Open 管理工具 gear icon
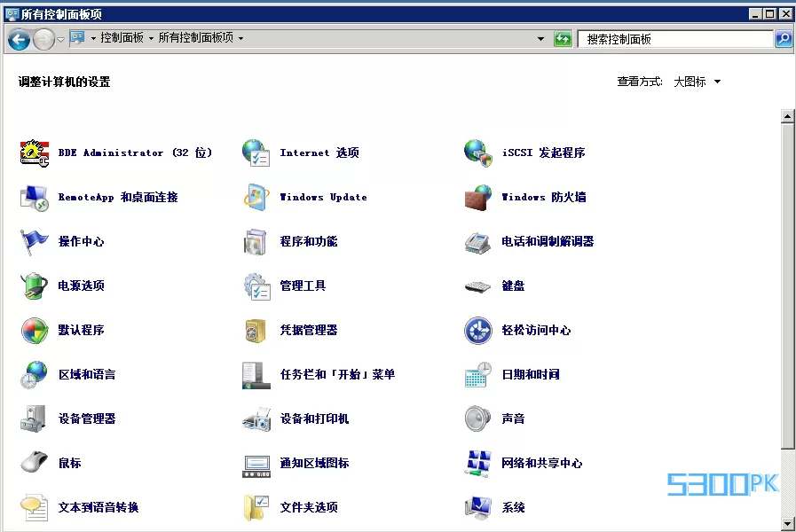The image size is (796, 532). click(256, 286)
